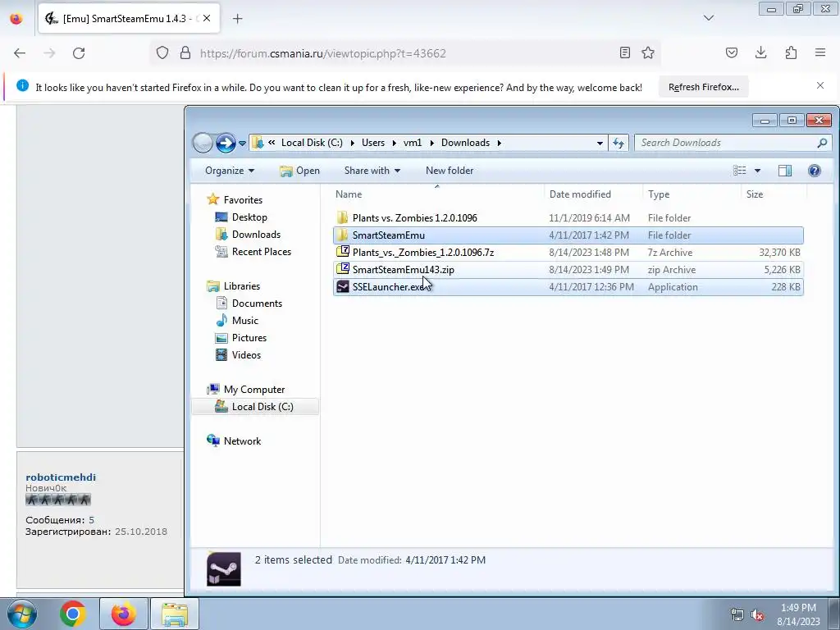Image resolution: width=840 pixels, height=630 pixels.
Task: Click the Open toolbar button
Action: point(299,171)
